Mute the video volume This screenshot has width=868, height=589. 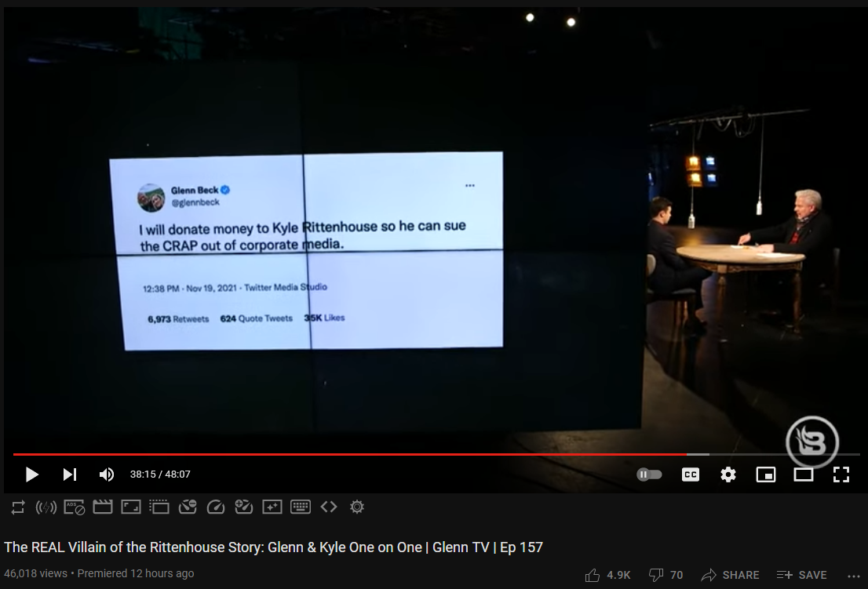coord(106,474)
